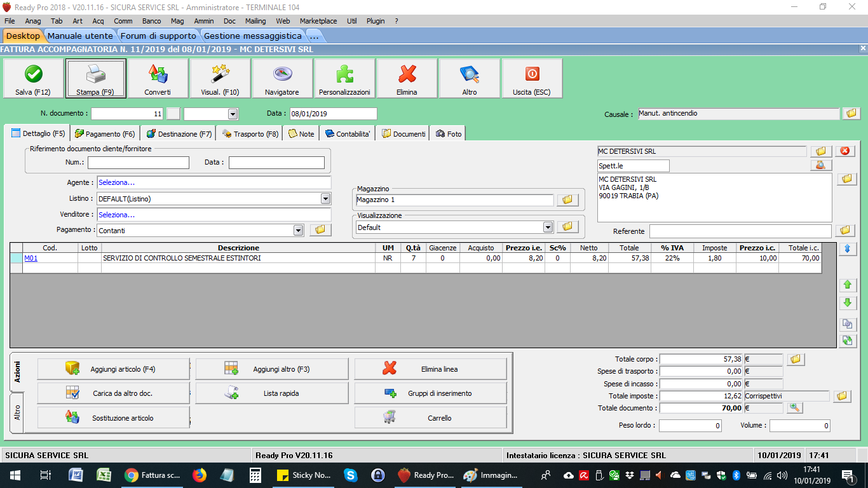Open the folder icon beside the Causale field
This screenshot has width=868, height=488.
point(851,114)
